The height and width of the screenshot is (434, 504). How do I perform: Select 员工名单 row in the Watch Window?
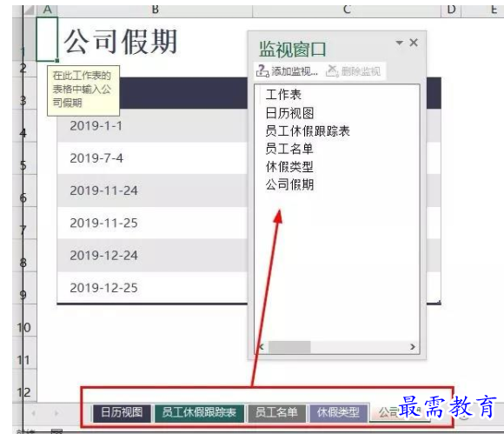point(289,149)
